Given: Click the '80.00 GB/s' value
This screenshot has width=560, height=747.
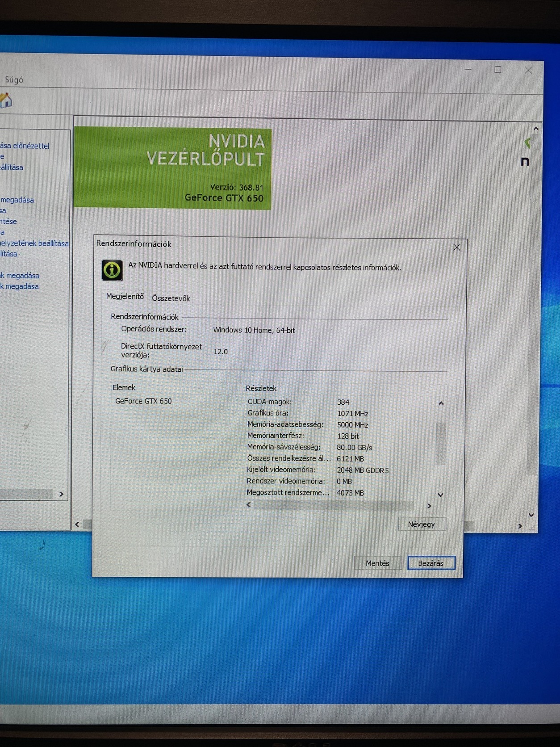Looking at the screenshot, I should pos(354,447).
